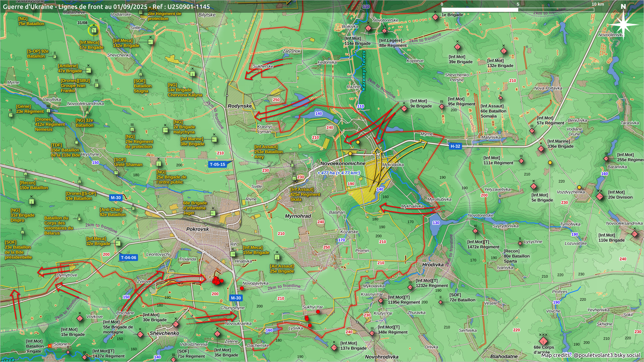
Task: Click the map title text with reference number
Action: point(106,7)
